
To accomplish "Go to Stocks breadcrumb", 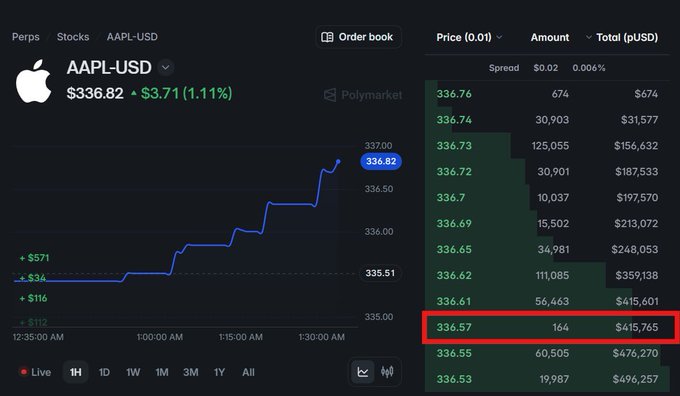I will pos(73,37).
